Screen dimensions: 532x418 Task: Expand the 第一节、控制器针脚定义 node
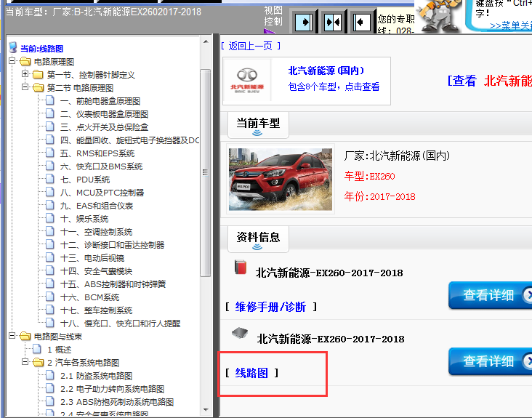tap(25, 74)
